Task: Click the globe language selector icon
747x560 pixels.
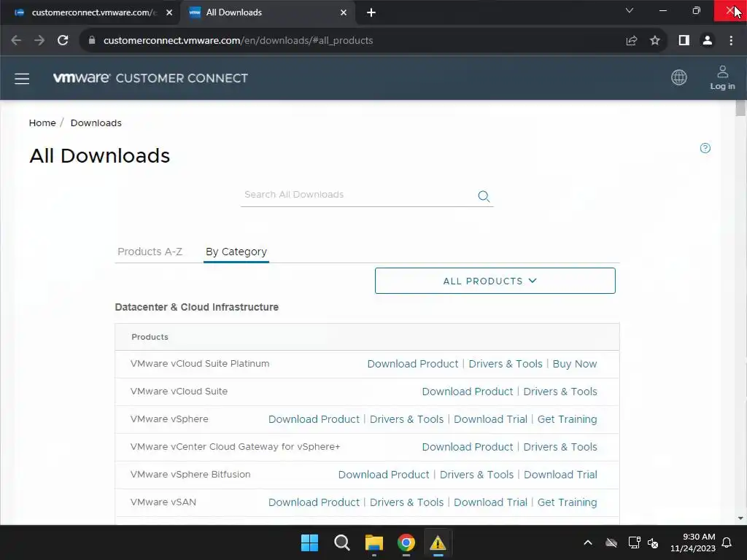Action: (x=679, y=77)
